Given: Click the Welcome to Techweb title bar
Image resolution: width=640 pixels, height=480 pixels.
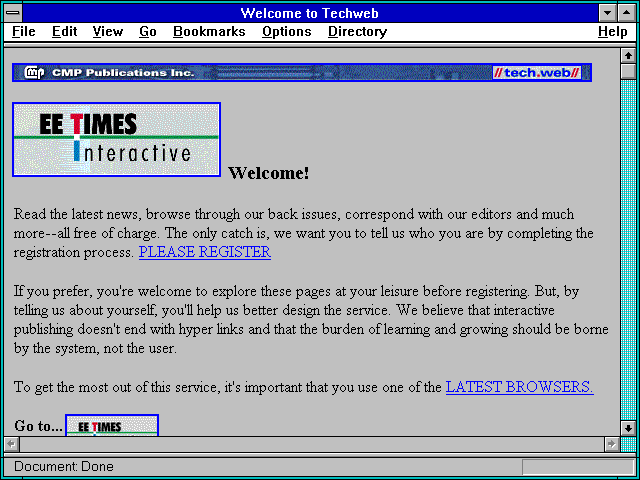Looking at the screenshot, I should coord(310,13).
